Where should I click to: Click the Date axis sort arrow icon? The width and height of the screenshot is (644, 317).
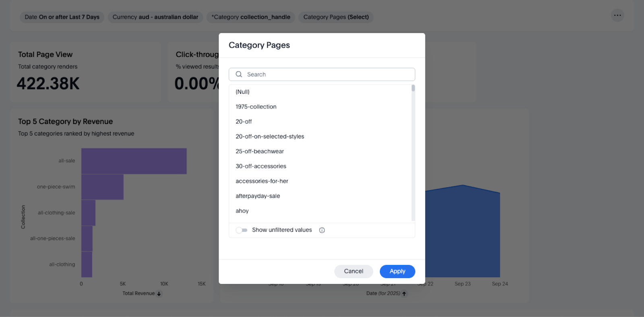404,294
